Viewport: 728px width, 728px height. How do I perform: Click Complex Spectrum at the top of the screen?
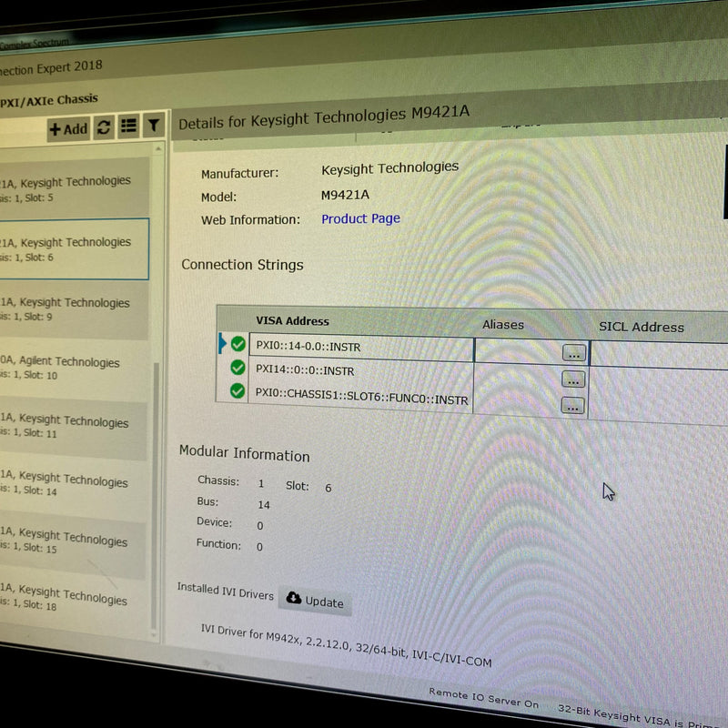[35, 42]
